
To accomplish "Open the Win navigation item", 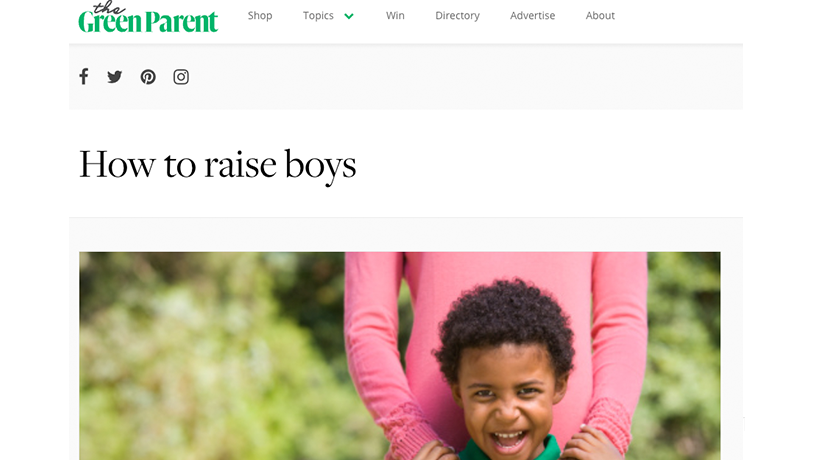I will [x=395, y=16].
